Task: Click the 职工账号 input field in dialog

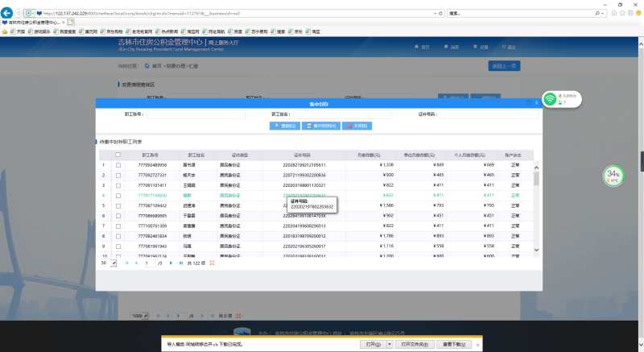Action: pos(196,114)
